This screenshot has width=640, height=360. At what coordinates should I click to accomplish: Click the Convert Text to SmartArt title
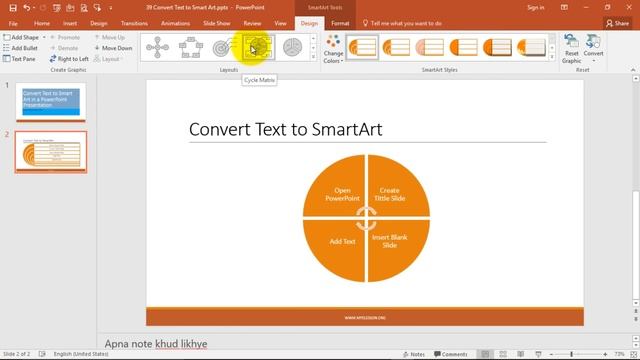coord(286,129)
